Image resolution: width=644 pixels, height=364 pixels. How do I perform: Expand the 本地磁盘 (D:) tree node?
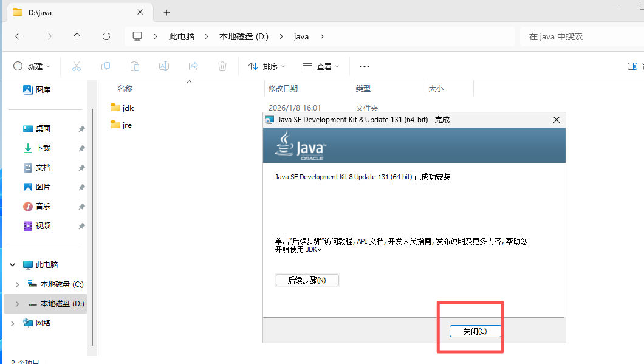coord(17,304)
